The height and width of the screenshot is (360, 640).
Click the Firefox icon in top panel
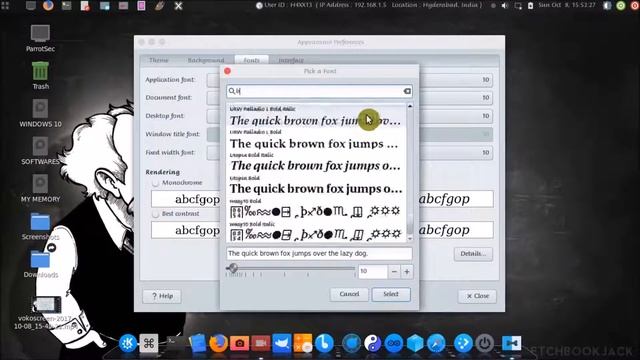pyautogui.click(x=48, y=5)
